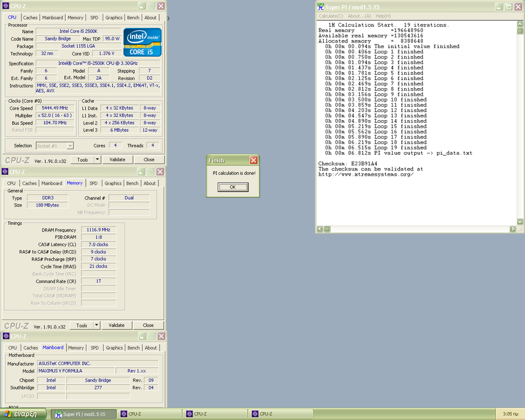Click the DRAM Frequency value "1116.9 MHz"
This screenshot has height=420, width=525.
pos(99,230)
